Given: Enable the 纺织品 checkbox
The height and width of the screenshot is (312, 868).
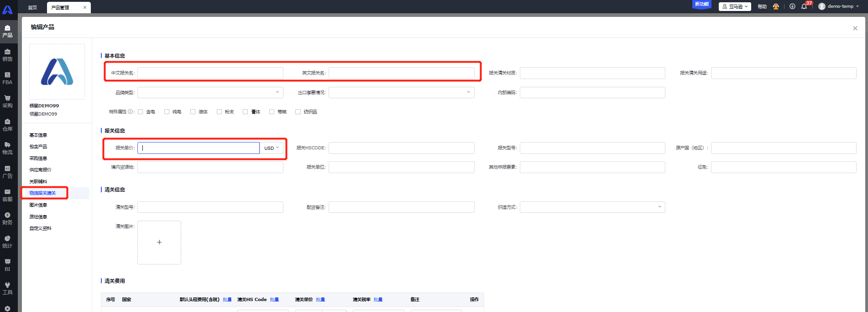Looking at the screenshot, I should [298, 111].
